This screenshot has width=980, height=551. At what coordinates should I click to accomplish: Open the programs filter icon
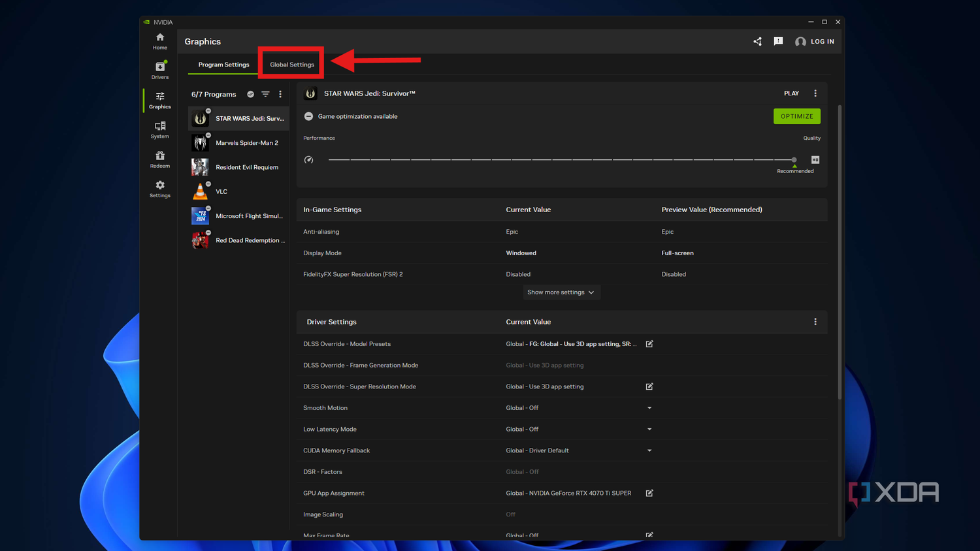(x=265, y=94)
